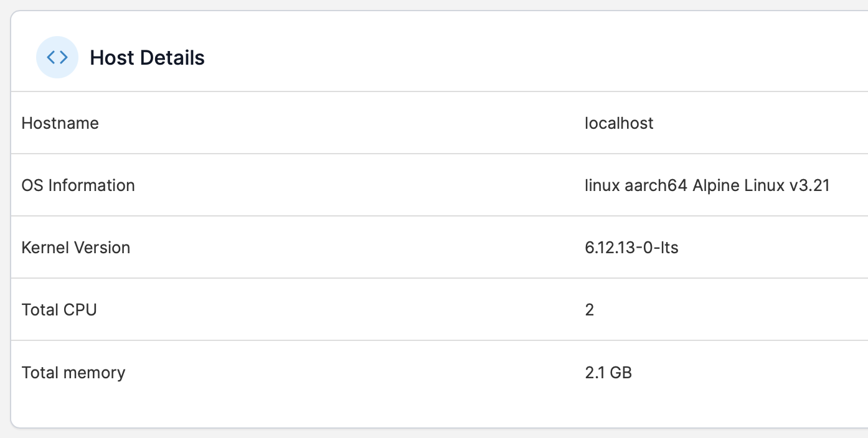Click the word memory in last row label
This screenshot has width=868, height=438.
[x=94, y=373]
